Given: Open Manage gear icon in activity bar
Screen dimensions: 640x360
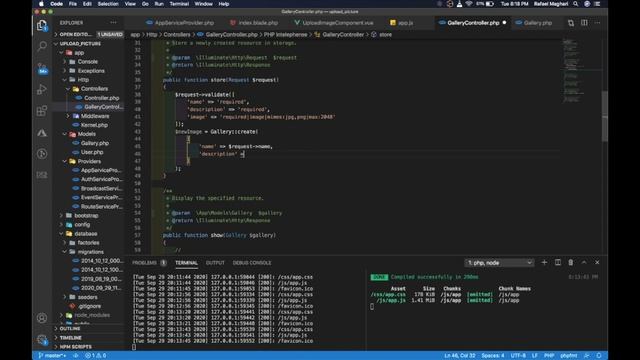Looking at the screenshot, I should coord(42,339).
